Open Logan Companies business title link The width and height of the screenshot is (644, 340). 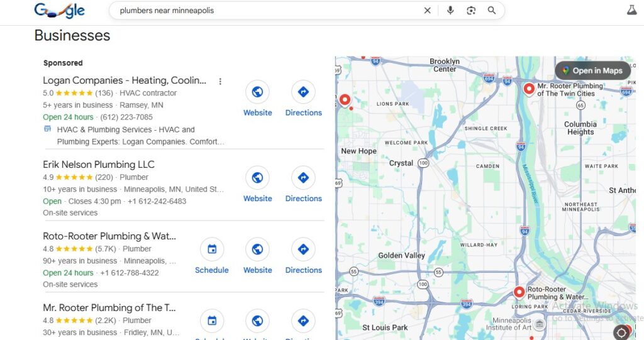coord(125,80)
